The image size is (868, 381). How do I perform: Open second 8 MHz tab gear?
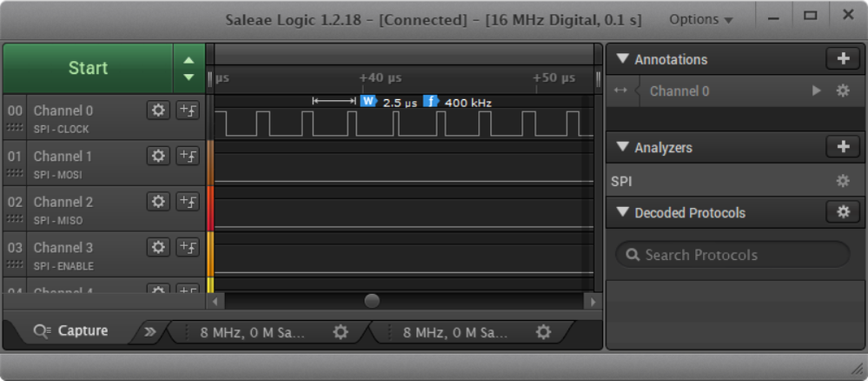[544, 332]
